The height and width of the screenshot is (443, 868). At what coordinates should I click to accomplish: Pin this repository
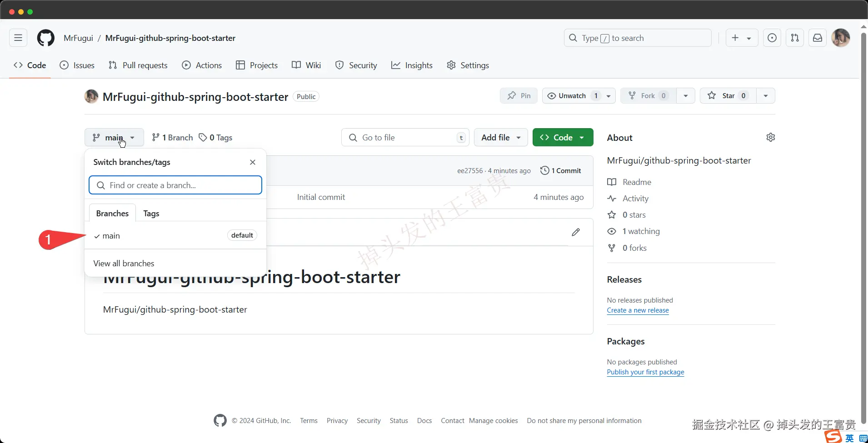[x=519, y=96]
